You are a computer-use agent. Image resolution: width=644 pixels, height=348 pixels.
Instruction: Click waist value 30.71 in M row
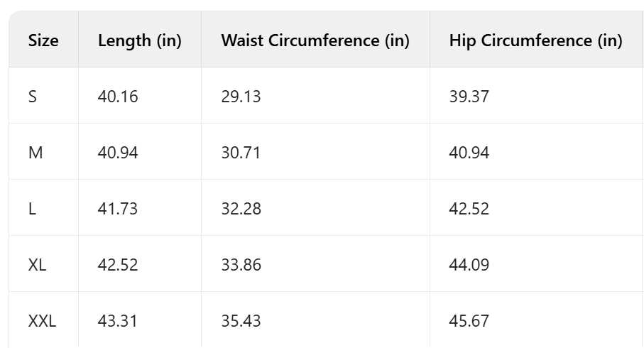coord(241,153)
